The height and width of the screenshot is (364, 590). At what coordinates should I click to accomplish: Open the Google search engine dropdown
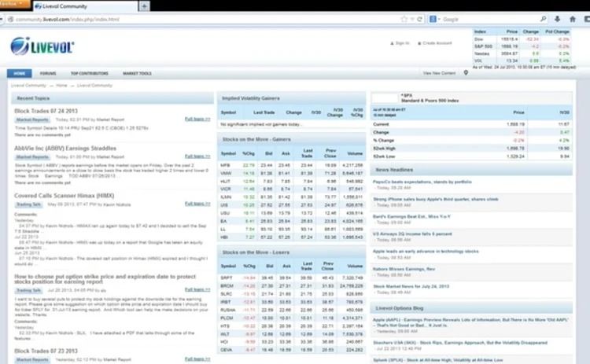[x=434, y=19]
